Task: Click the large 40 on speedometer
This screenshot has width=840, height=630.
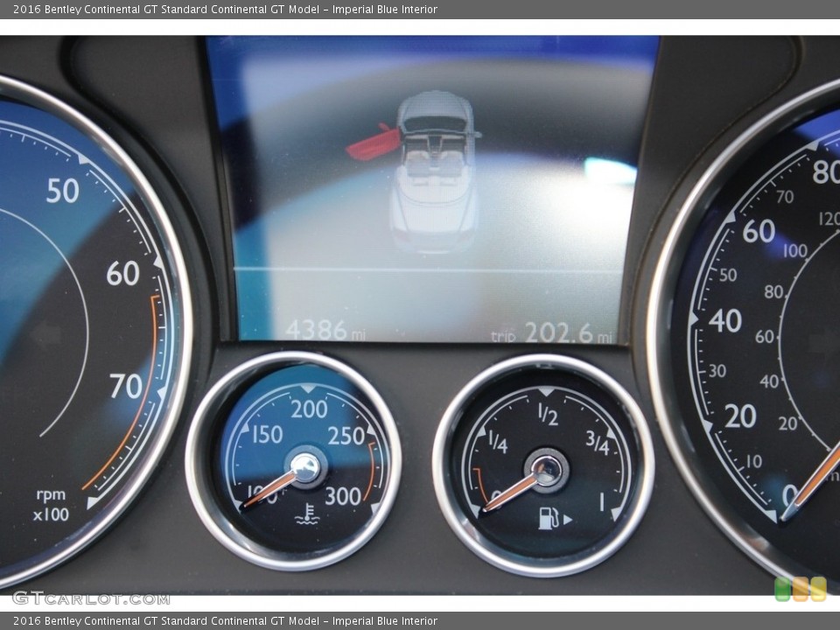Action: point(724,320)
